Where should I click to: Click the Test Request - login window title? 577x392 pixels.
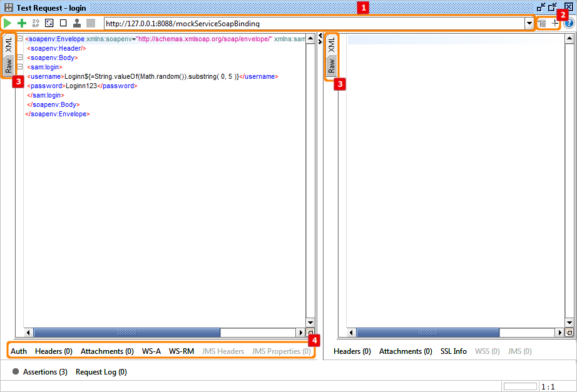[x=51, y=8]
